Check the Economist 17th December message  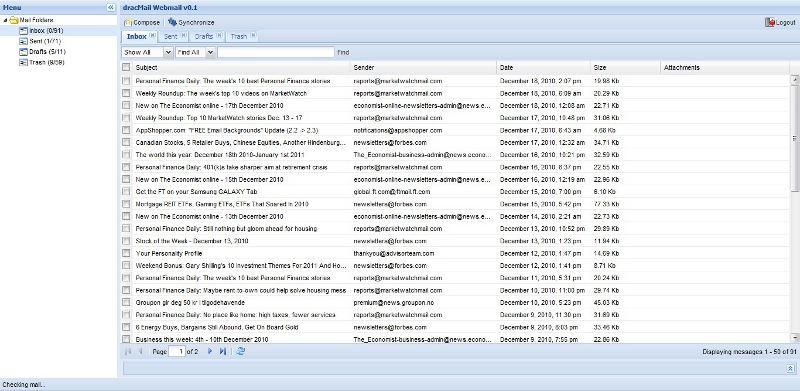pyautogui.click(x=126, y=105)
